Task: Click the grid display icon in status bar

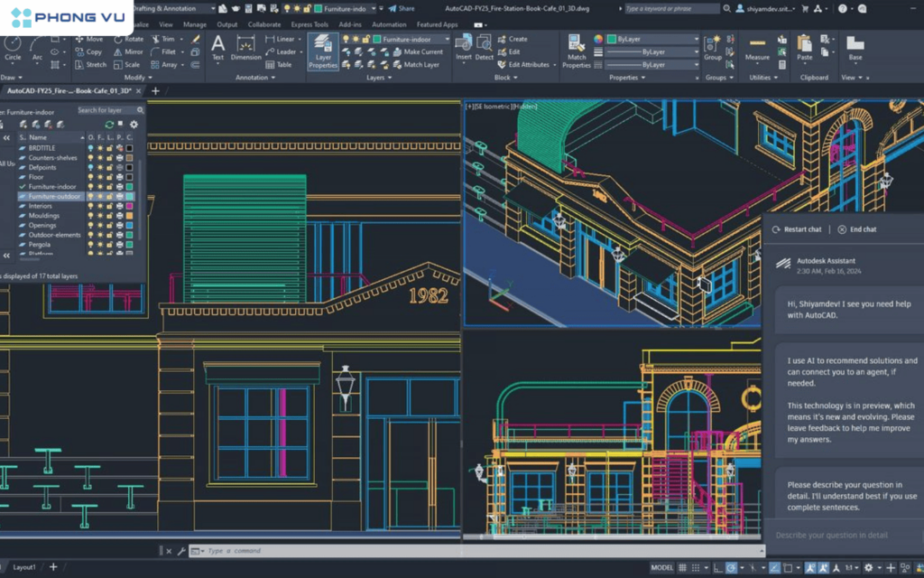Action: (x=683, y=568)
